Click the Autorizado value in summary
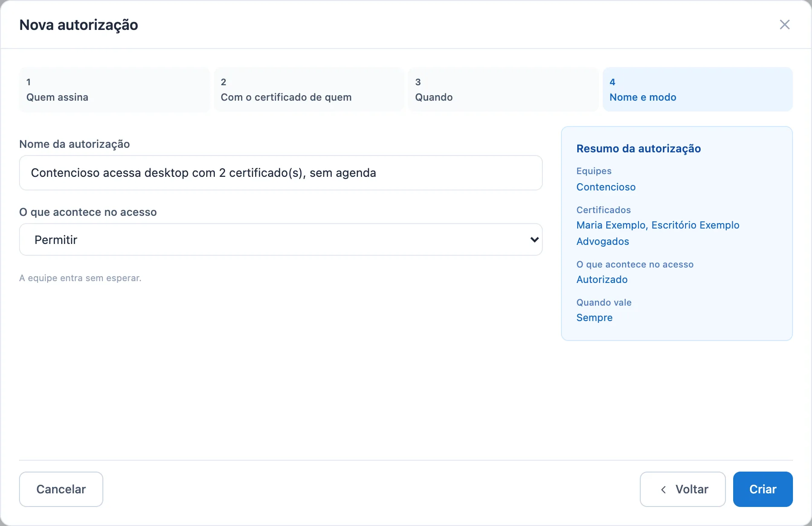Screen dimensions: 812x526 pyautogui.click(x=602, y=279)
